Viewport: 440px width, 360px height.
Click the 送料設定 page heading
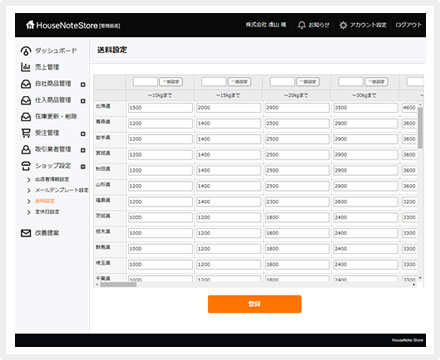(112, 50)
